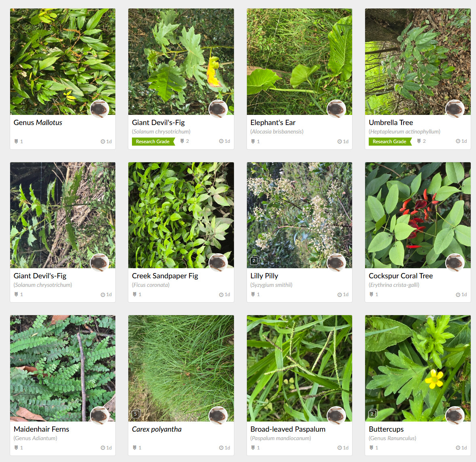Click the clock icon on Broad-leaved Paspalum card
Image resolution: width=476 pixels, height=462 pixels.
coord(340,448)
